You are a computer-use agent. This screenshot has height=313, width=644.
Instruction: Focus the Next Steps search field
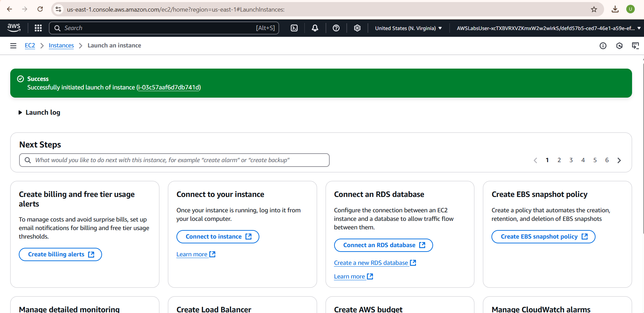tap(174, 160)
